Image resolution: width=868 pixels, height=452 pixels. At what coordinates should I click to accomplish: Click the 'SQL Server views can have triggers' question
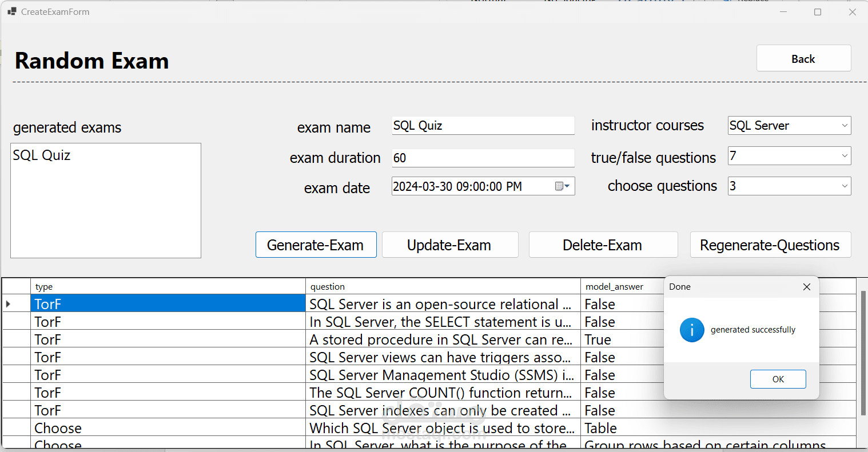443,357
